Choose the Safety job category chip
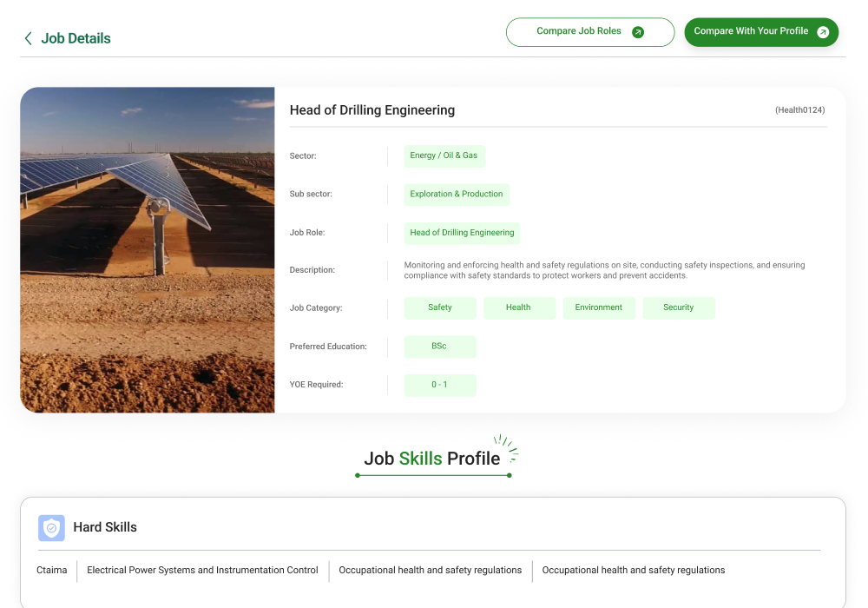This screenshot has width=868, height=608. [440, 307]
